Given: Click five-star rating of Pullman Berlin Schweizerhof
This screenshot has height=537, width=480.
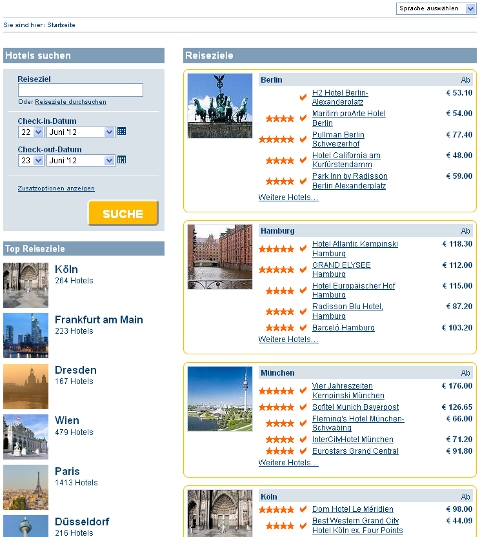Looking at the screenshot, I should (x=276, y=139).
